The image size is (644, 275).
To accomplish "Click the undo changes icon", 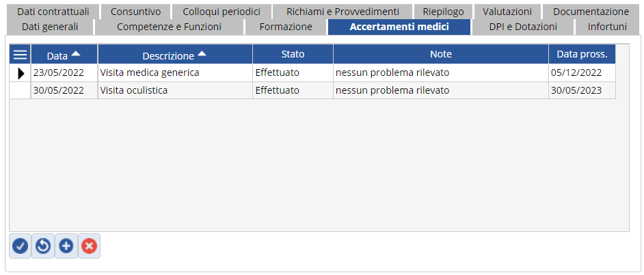I will coord(43,246).
